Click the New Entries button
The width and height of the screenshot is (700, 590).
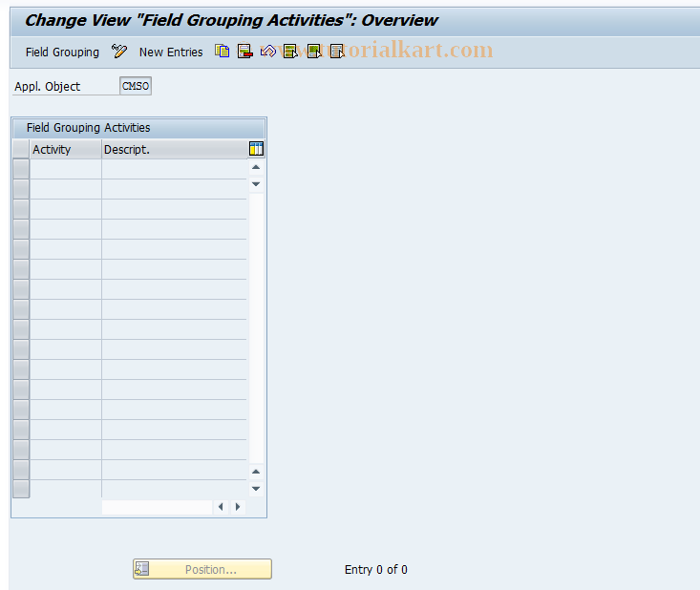coord(171,53)
